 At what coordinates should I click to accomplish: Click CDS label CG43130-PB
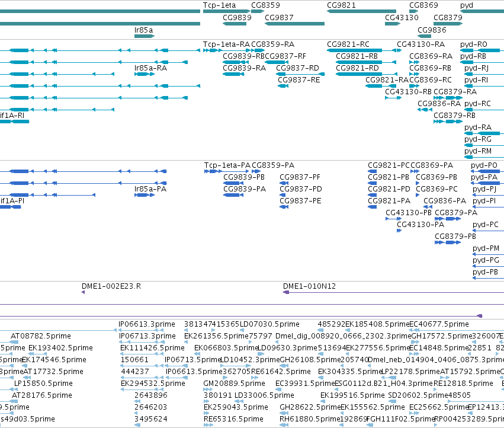[x=409, y=213]
